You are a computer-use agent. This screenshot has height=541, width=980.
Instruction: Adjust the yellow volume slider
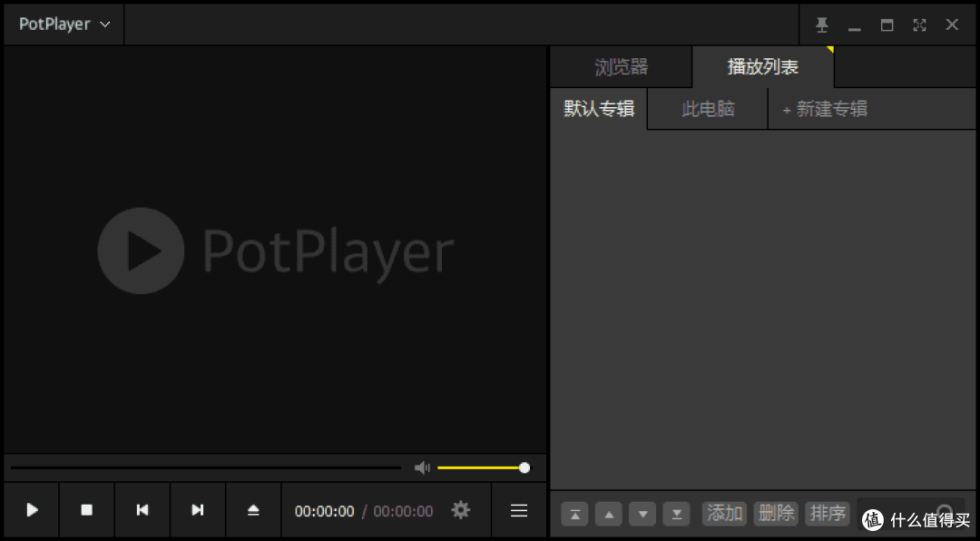coord(484,467)
